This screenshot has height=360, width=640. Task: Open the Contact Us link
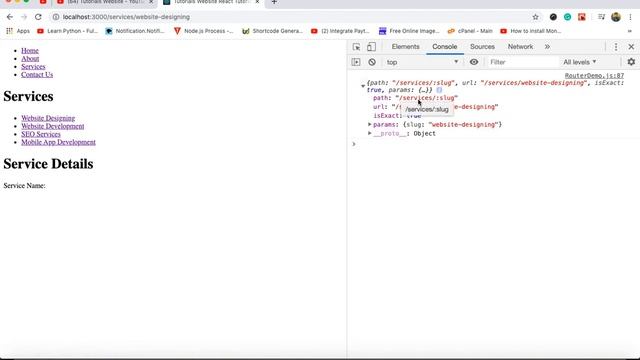(x=37, y=74)
